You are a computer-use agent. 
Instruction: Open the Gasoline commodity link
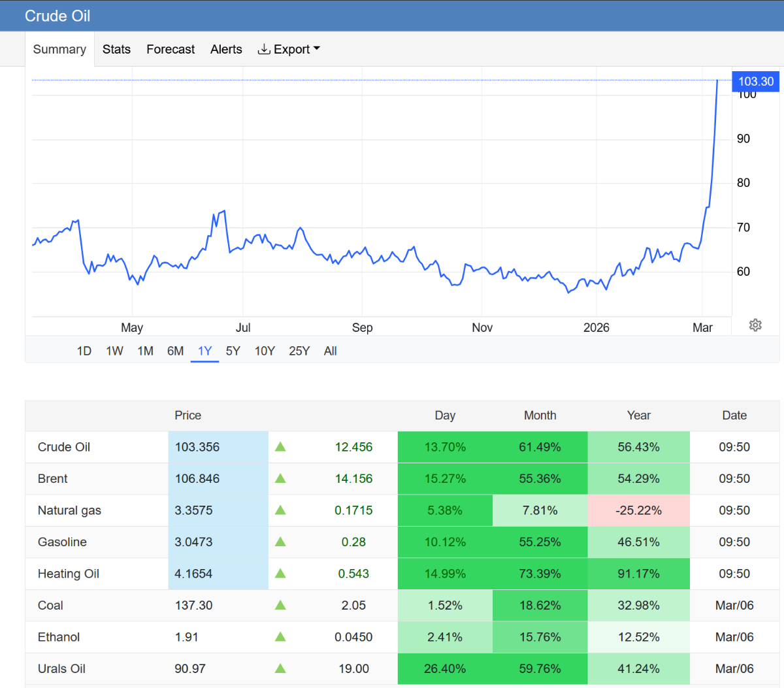point(62,542)
